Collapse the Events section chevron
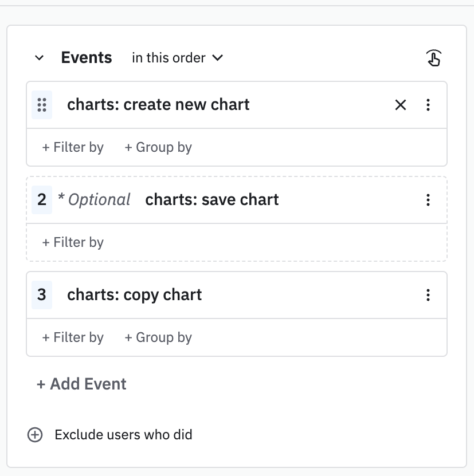Viewport: 474px width, 476px height. (39, 58)
